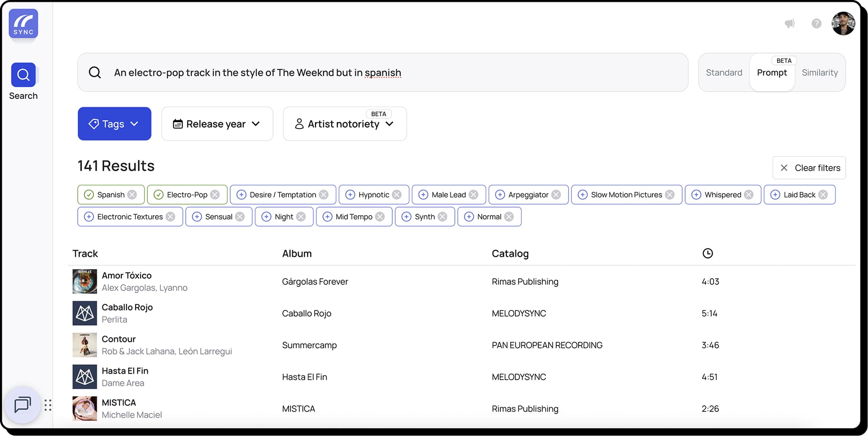Open the help question mark icon
Image resolution: width=868 pixels, height=436 pixels.
tap(816, 24)
